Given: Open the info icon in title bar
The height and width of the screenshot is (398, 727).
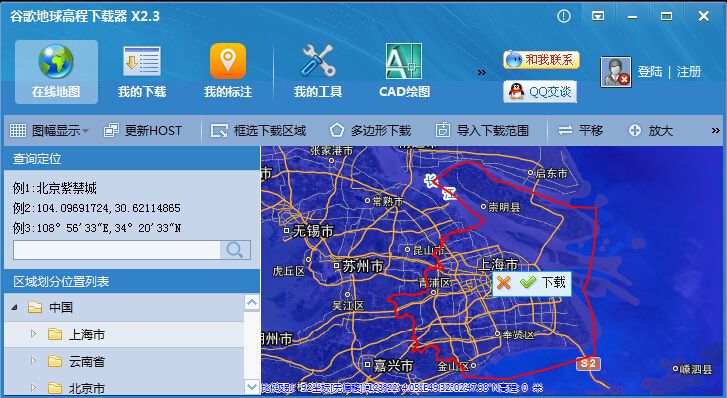Looking at the screenshot, I should tap(564, 16).
